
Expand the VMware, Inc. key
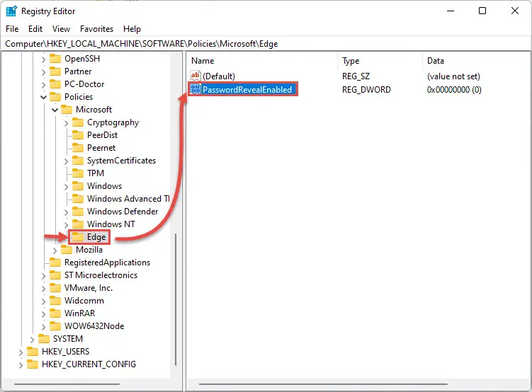pos(43,289)
